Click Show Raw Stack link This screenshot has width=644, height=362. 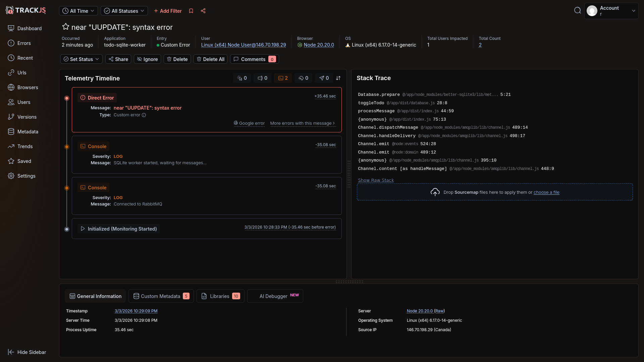[x=376, y=180]
